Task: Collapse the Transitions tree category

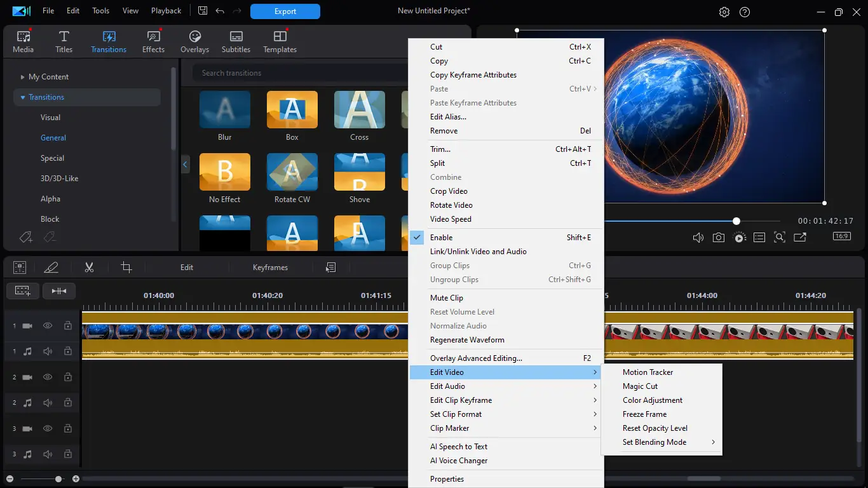Action: click(x=23, y=97)
